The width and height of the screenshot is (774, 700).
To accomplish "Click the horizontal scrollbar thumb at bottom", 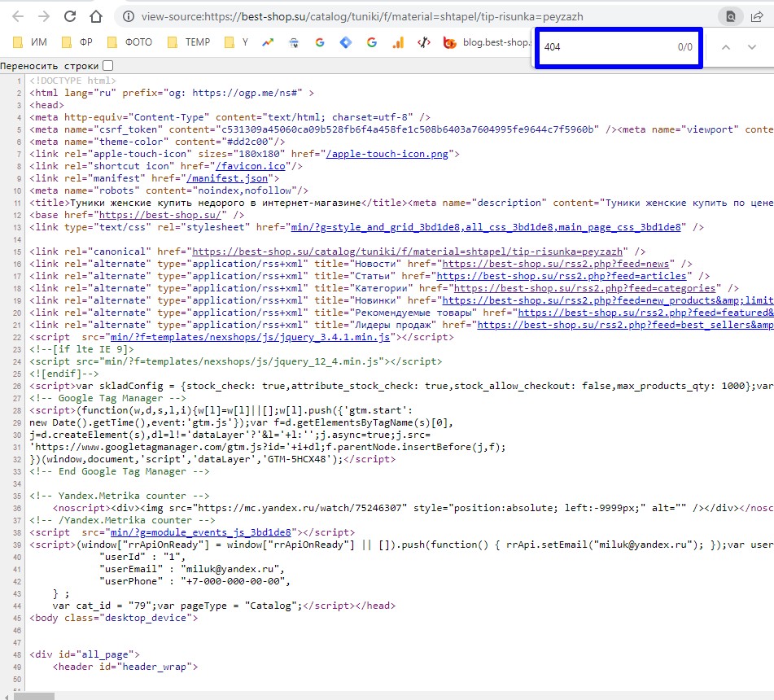I will tap(34, 696).
